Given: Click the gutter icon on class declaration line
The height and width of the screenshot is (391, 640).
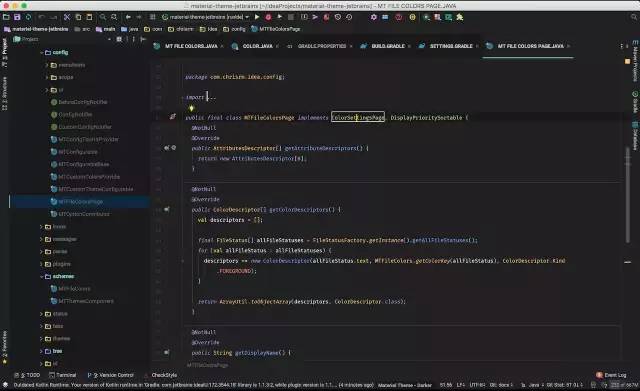Looking at the screenshot, I should point(173,117).
